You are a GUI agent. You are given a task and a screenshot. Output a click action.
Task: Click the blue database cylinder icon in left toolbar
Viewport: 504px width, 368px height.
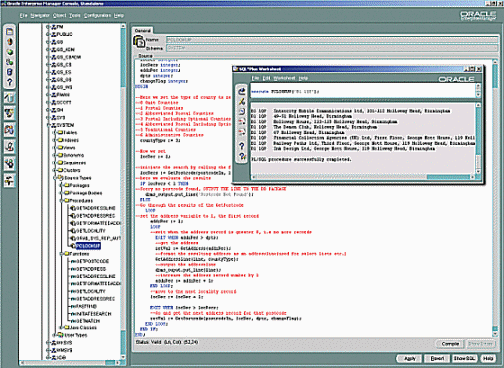tap(10, 72)
